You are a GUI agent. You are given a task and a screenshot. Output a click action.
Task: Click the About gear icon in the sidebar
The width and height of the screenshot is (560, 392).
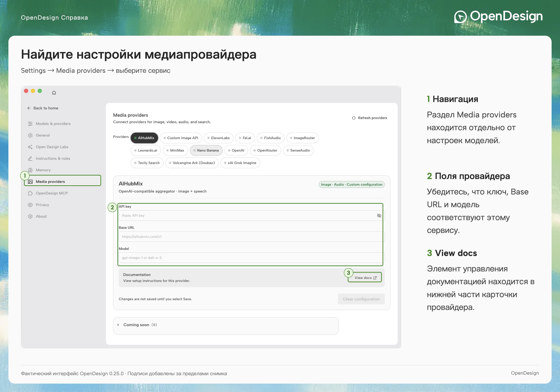30,216
